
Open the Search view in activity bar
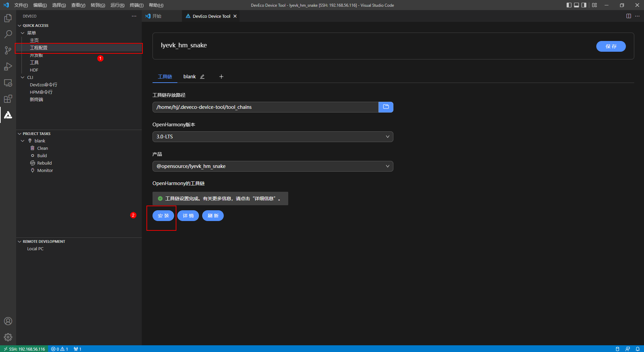pyautogui.click(x=8, y=34)
